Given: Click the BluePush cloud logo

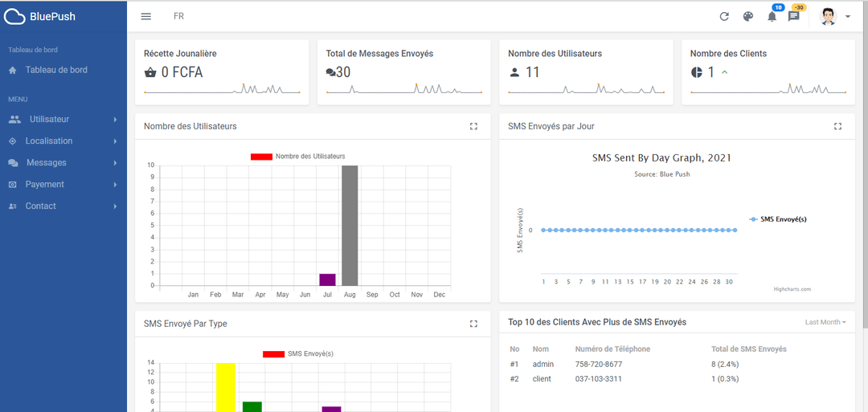Looking at the screenshot, I should tap(16, 16).
